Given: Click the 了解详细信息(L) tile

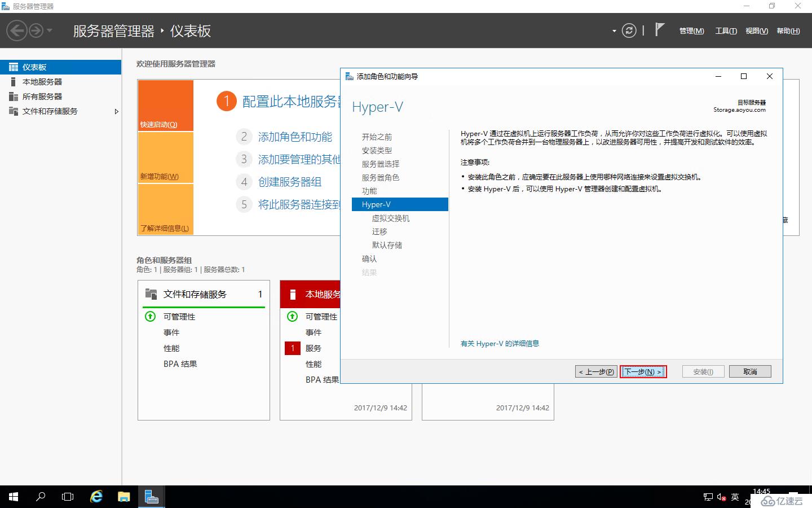Looking at the screenshot, I should point(166,209).
